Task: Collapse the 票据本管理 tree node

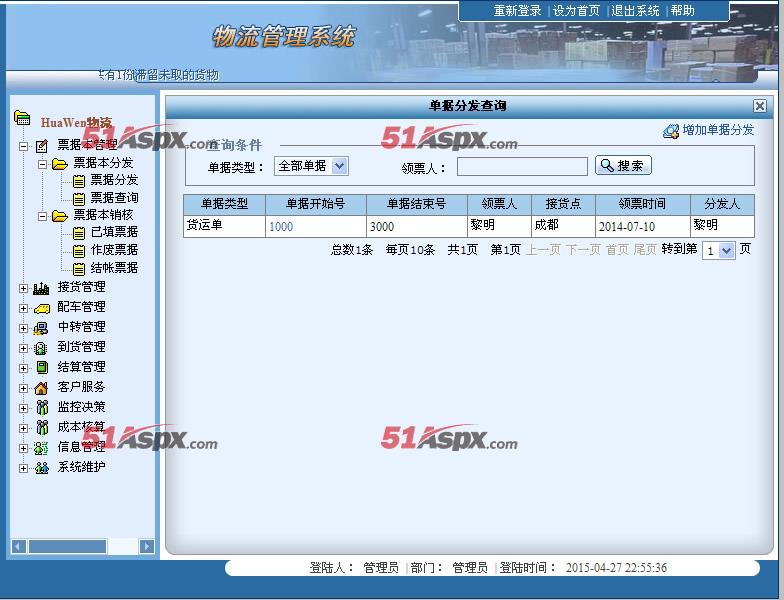Action: tap(24, 146)
